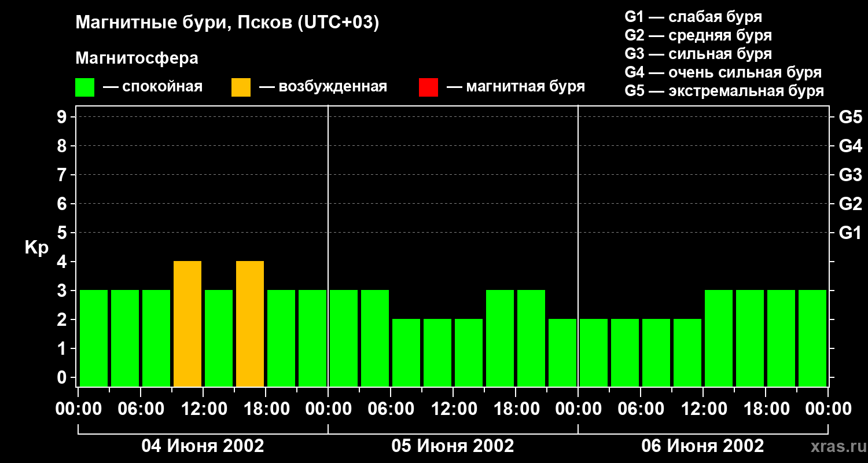Click the G3 level label on right axis
The image size is (868, 463).
(850, 175)
